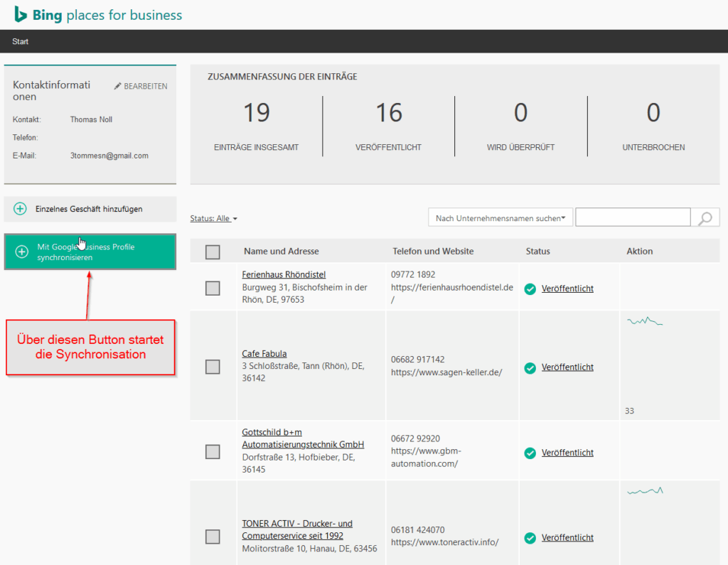Click the green checkmark beside TONER ACTIV
Screen dimensions: 728x565
pyautogui.click(x=530, y=537)
